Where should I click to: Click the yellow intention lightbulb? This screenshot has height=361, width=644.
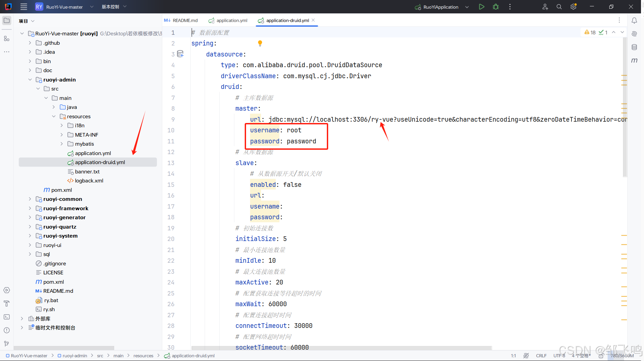click(x=260, y=43)
